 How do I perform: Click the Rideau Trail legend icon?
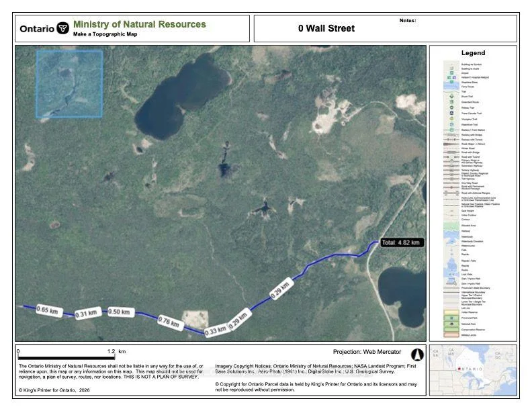pos(451,107)
